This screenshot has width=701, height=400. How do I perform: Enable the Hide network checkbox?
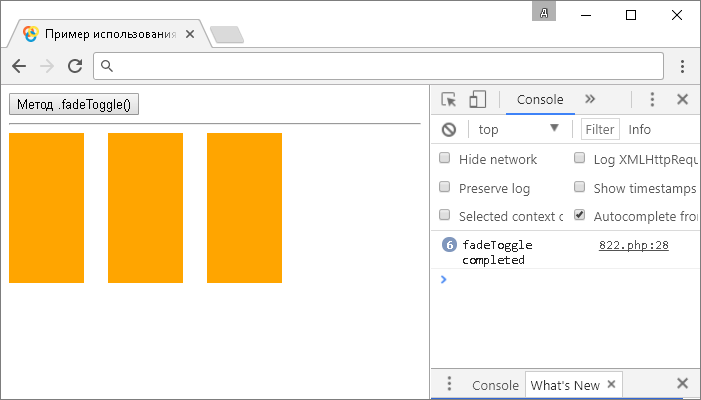pos(444,158)
